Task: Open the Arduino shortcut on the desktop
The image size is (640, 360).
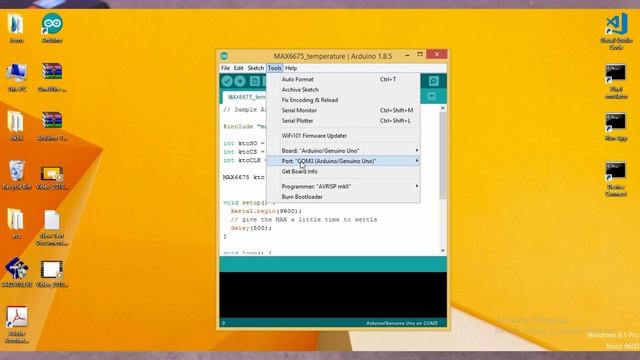Action: pyautogui.click(x=52, y=28)
